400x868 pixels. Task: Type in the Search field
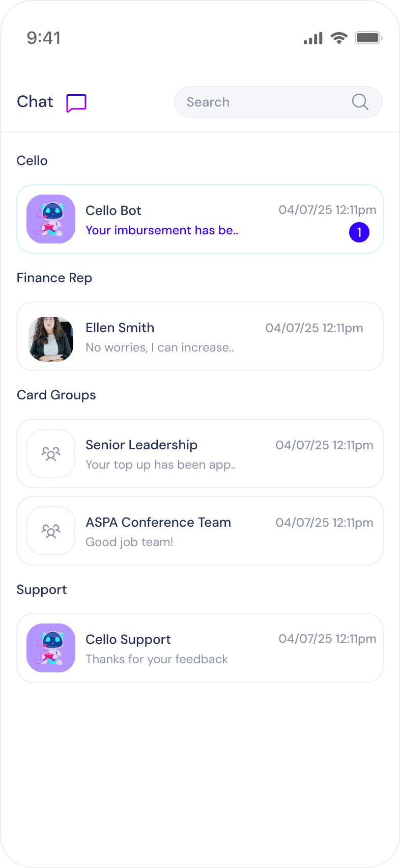click(265, 102)
